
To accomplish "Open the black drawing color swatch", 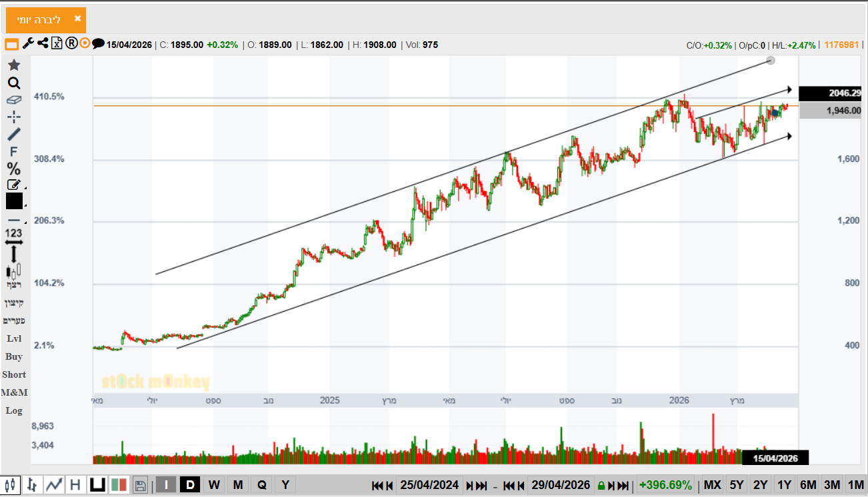I will point(14,201).
